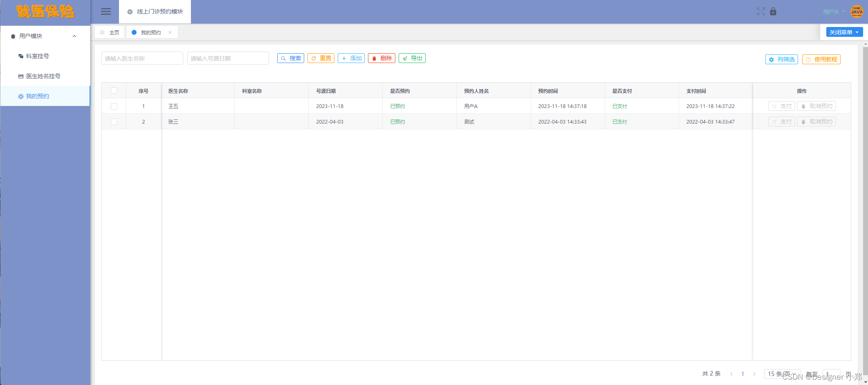This screenshot has height=385, width=868.
Task: Select 我的预约 in the sidebar
Action: tap(45, 96)
